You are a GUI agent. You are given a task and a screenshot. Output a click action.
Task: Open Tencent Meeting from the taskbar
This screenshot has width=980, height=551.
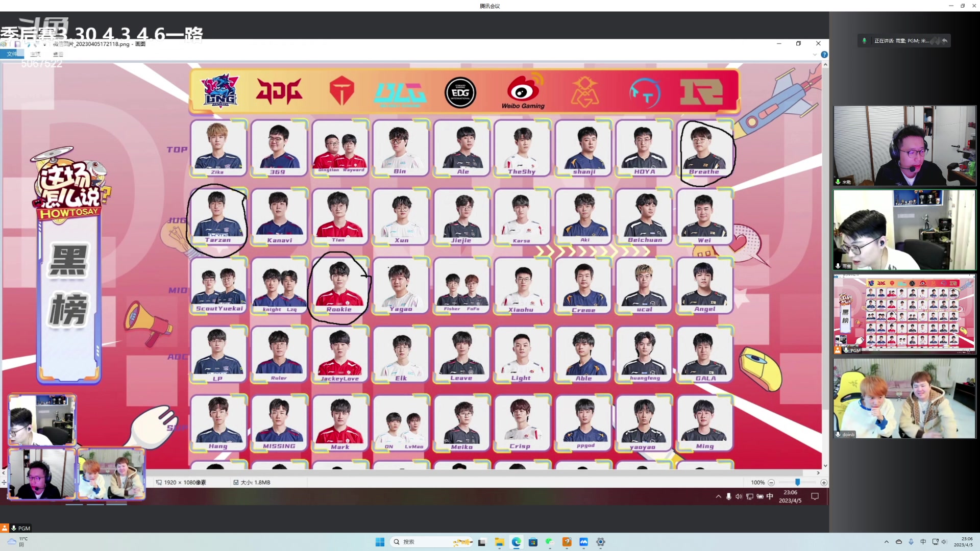[x=583, y=542]
